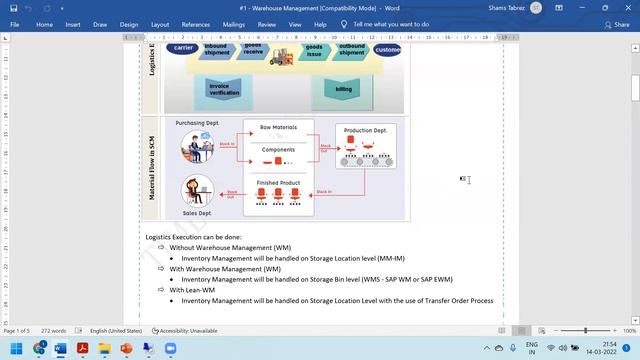Click the zoom slider handle

(x=585, y=331)
